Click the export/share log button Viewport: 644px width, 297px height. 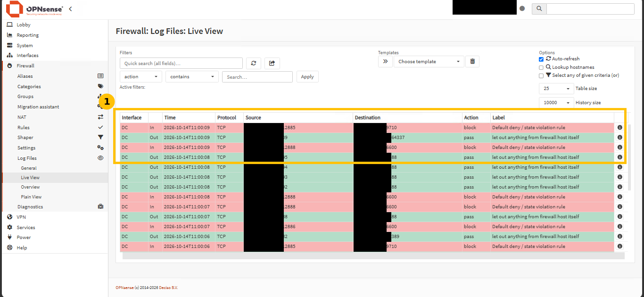272,63
